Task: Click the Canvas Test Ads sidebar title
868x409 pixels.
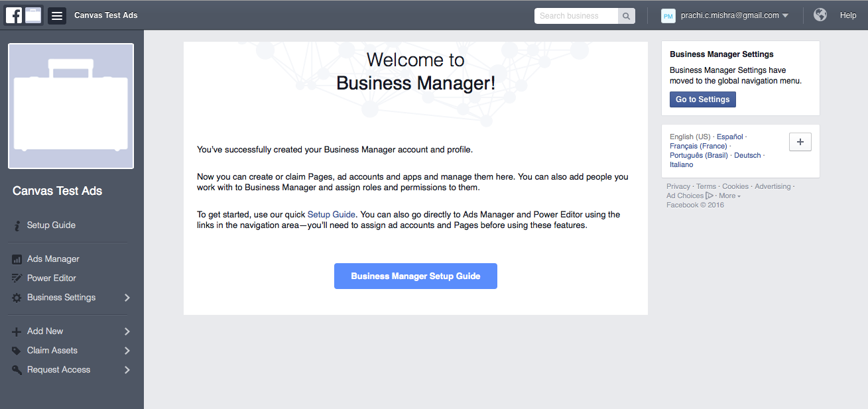Action: [x=58, y=191]
